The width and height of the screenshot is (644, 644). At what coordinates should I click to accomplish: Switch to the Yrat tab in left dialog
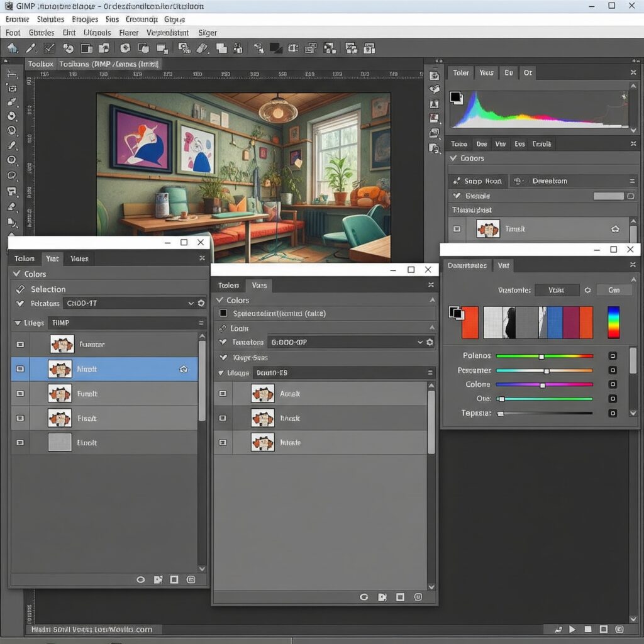click(52, 258)
